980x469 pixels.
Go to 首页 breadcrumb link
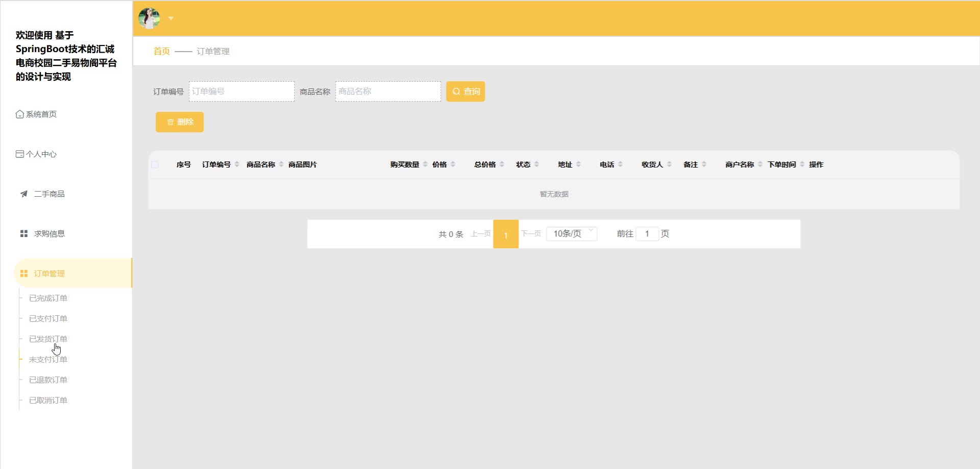pyautogui.click(x=161, y=51)
